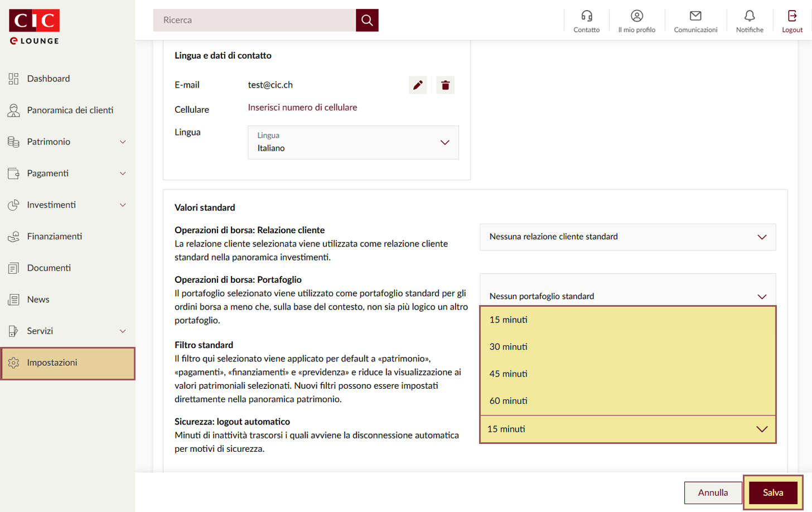
Task: Focus the Ricerca search field
Action: 254,20
